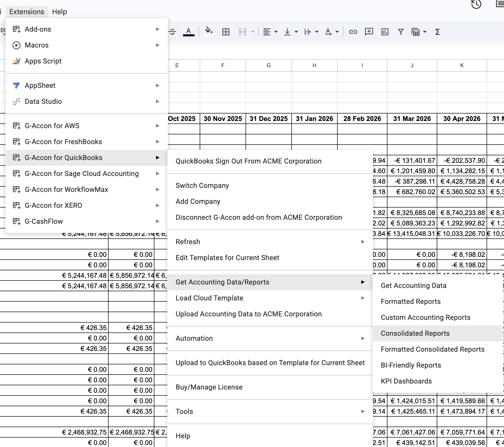Open Add-ons submenu
Viewport: 504px width, 447px height.
(x=86, y=29)
